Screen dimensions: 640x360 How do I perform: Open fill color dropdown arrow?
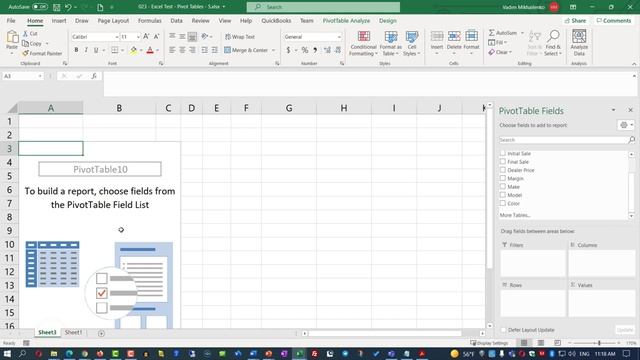tap(141, 50)
